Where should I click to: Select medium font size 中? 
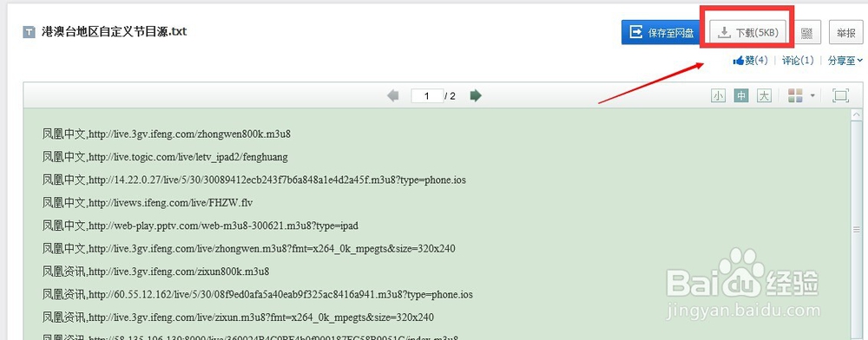point(741,95)
